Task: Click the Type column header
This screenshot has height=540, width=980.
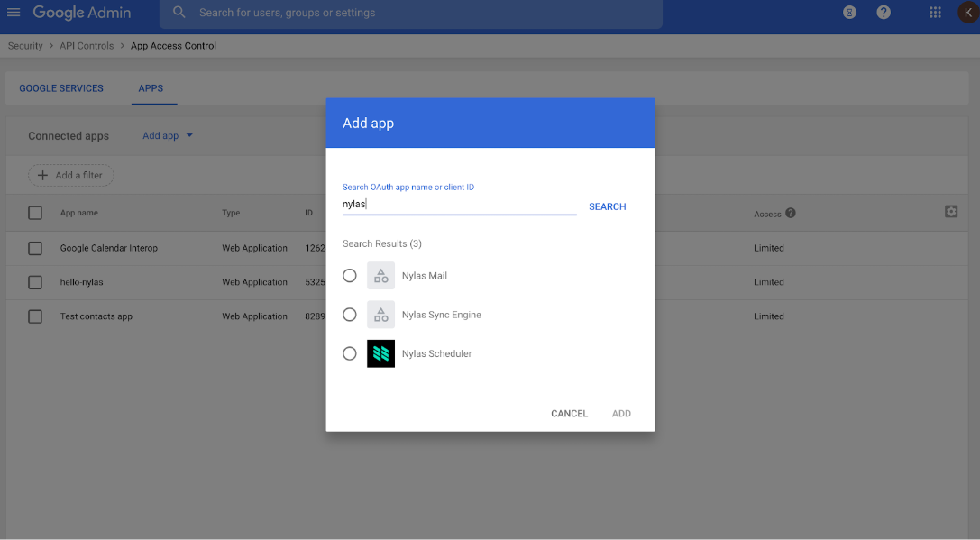Action: tap(231, 213)
